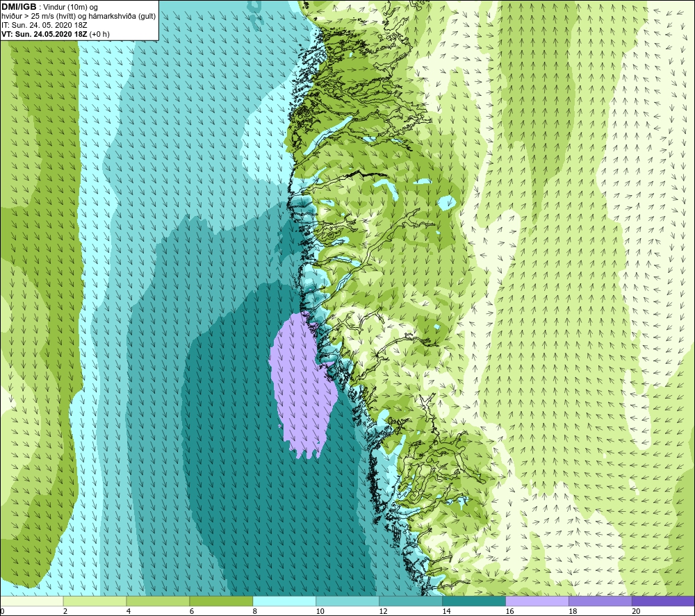Click the colorbar tick label 2

pos(65,611)
